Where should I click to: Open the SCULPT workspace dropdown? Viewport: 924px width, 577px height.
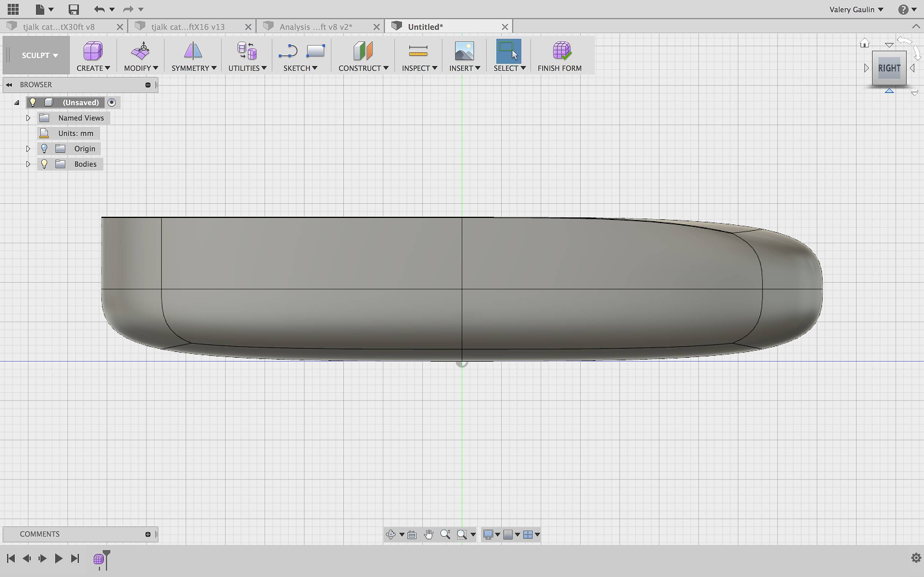point(40,55)
